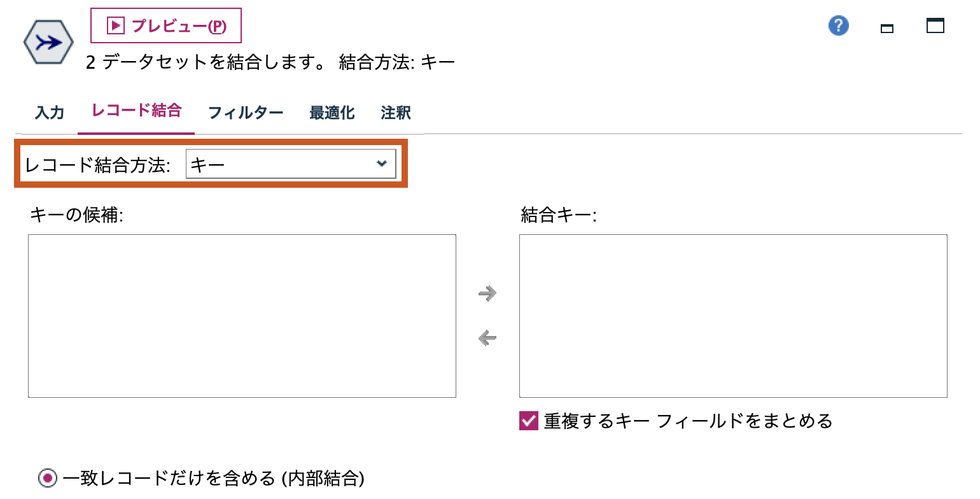Screen dimensions: 980x499
Task: Open the レコード結合方法 dropdown
Action: [x=291, y=164]
